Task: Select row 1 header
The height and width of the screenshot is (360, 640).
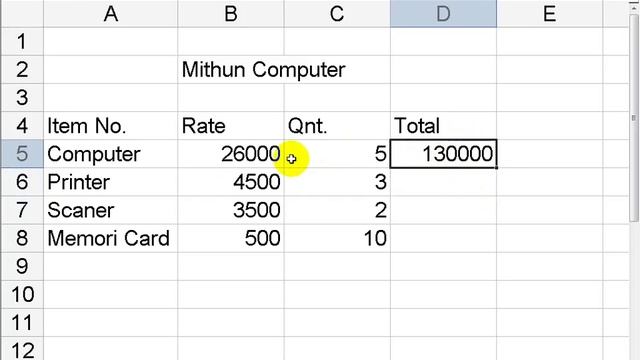Action: coord(22,42)
